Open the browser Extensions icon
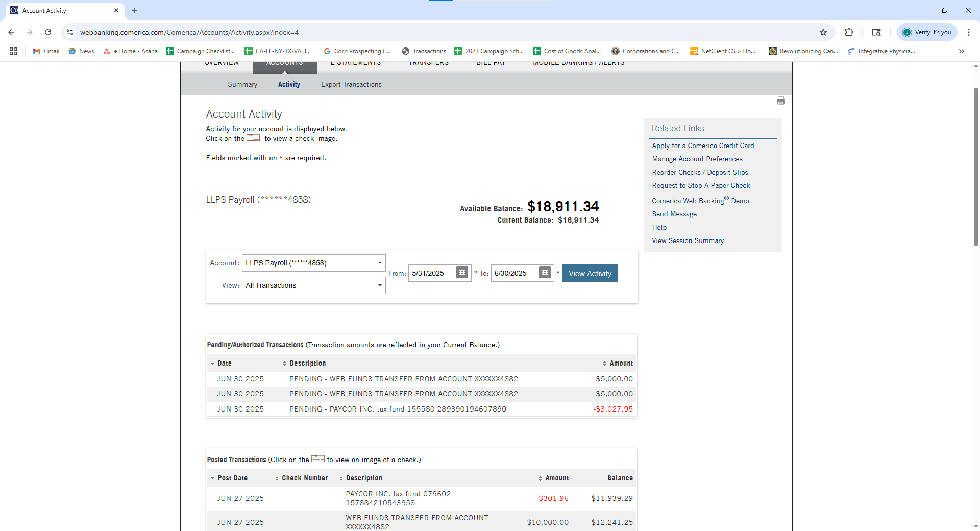Viewport: 980px width, 531px height. [849, 32]
